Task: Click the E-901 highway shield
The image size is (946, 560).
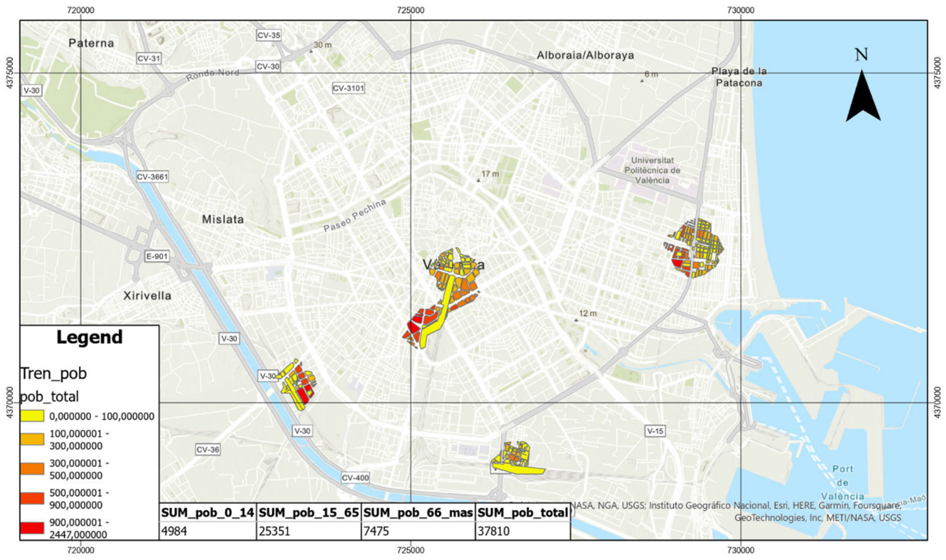Action: pyautogui.click(x=157, y=257)
